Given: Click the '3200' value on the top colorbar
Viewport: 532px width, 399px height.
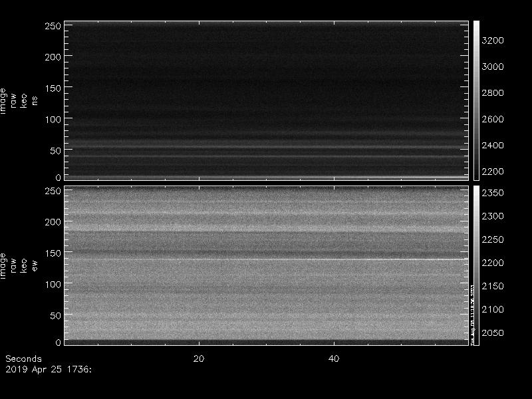Looking at the screenshot, I should point(493,41).
